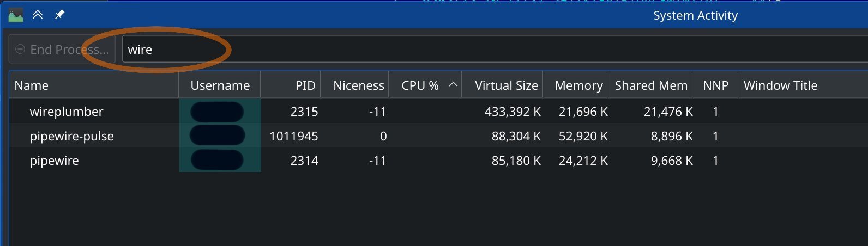Click the Virtual Size column header
This screenshot has width=868, height=246.
coord(502,85)
